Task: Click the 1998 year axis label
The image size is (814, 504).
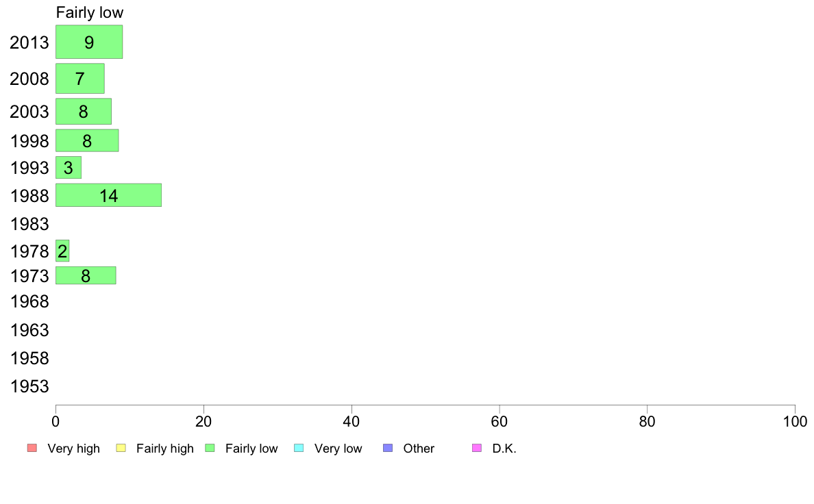Action: point(29,140)
